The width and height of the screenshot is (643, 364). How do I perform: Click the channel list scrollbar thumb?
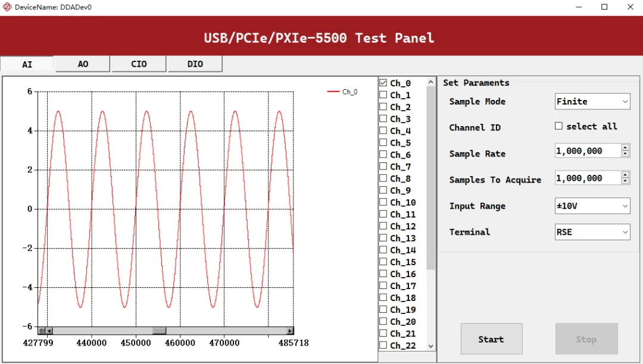[430, 178]
